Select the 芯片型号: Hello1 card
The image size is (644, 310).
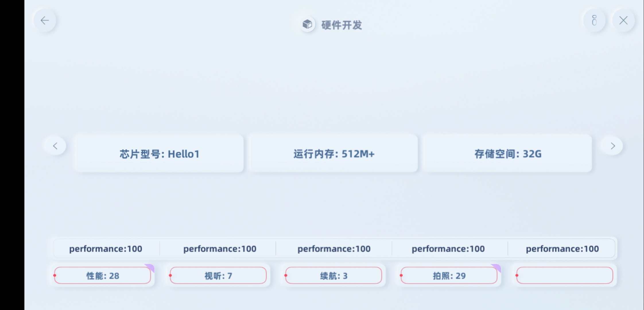[160, 154]
